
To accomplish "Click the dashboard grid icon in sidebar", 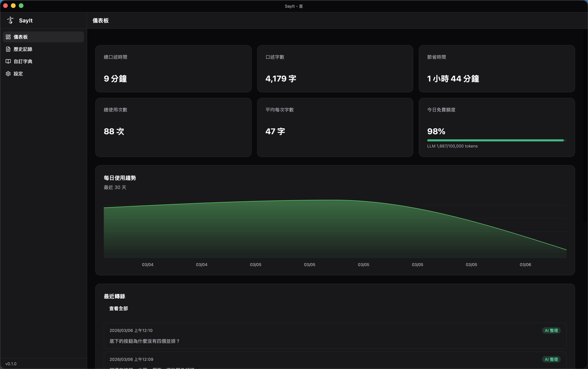I will [8, 37].
